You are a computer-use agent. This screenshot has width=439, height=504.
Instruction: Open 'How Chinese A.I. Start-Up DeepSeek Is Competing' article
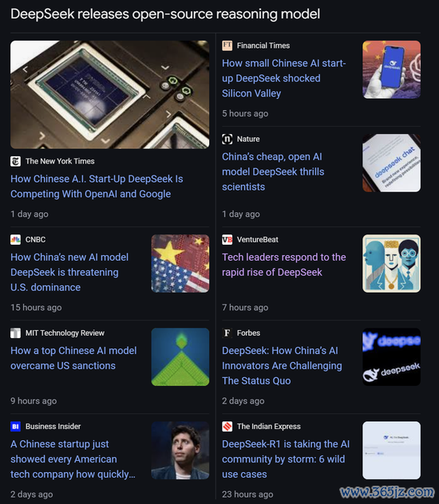97,187
